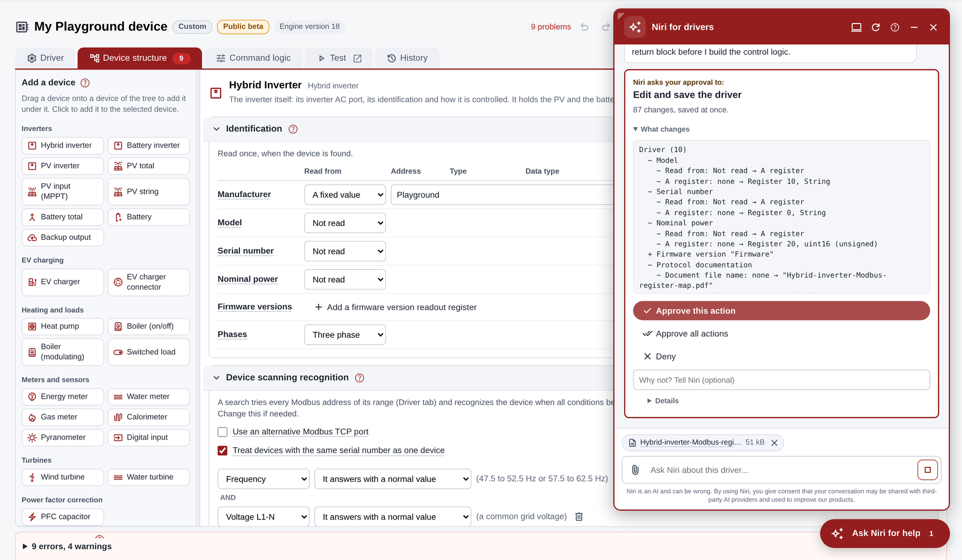Click the redo arrow icon

pyautogui.click(x=606, y=27)
